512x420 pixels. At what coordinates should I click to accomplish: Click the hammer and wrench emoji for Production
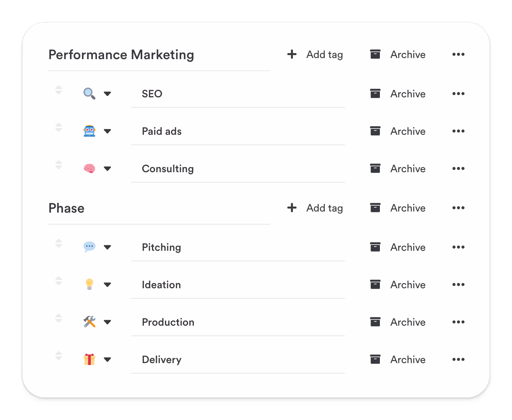pos(89,322)
